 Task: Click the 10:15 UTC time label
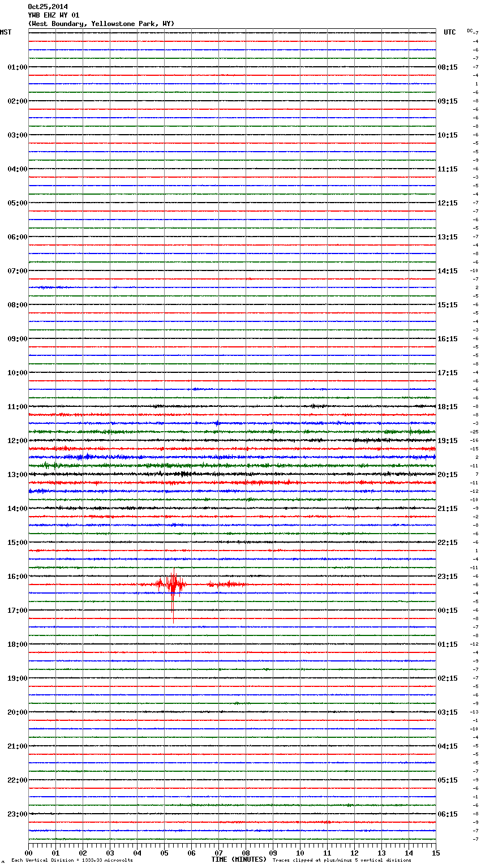coord(448,135)
